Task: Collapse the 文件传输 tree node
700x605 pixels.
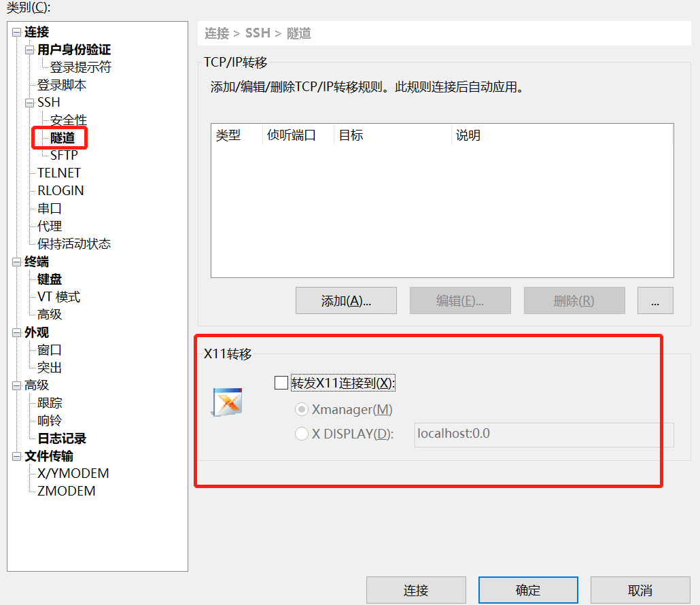Action: pyautogui.click(x=16, y=456)
